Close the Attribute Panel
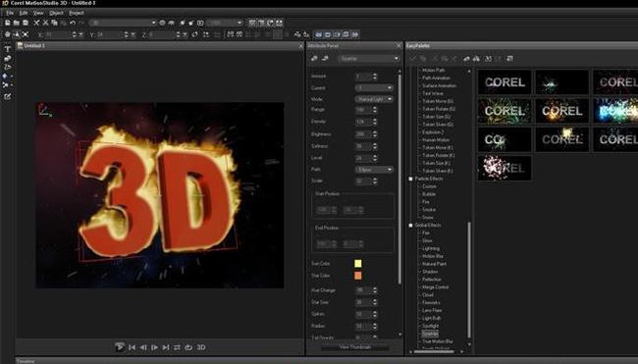638x364 pixels. [x=399, y=46]
